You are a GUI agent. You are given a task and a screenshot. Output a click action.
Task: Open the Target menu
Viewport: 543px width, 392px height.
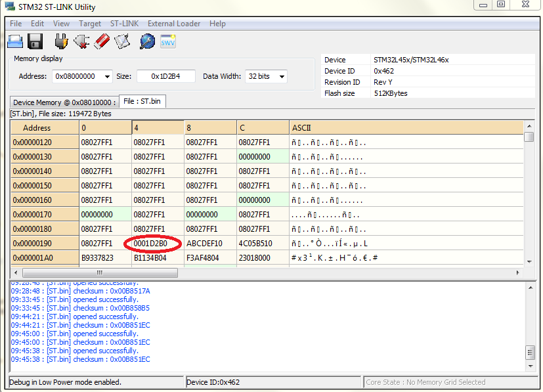coord(90,24)
